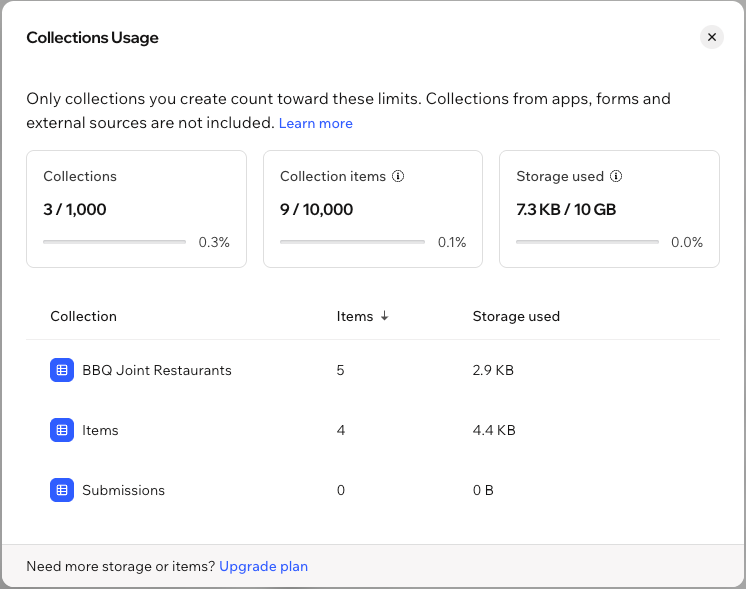
Task: Click the Submissions collection icon
Action: [62, 490]
